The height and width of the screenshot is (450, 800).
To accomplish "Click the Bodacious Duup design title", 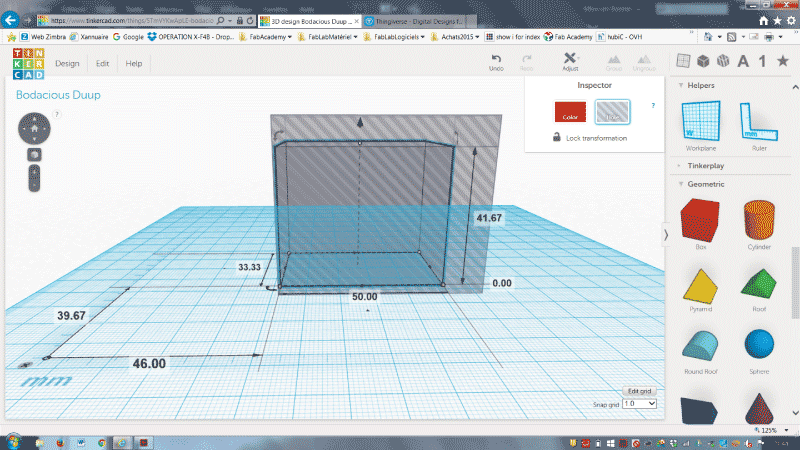I will pyautogui.click(x=58, y=95).
